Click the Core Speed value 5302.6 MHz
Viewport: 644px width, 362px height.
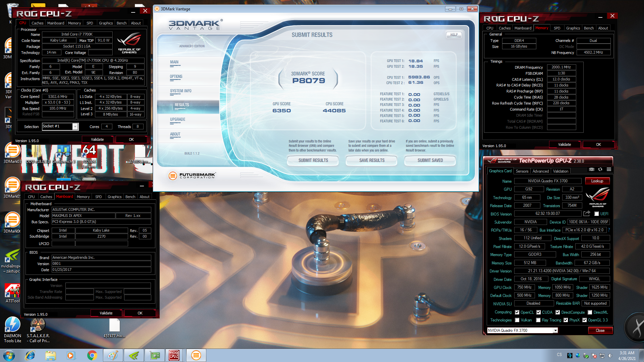click(58, 97)
